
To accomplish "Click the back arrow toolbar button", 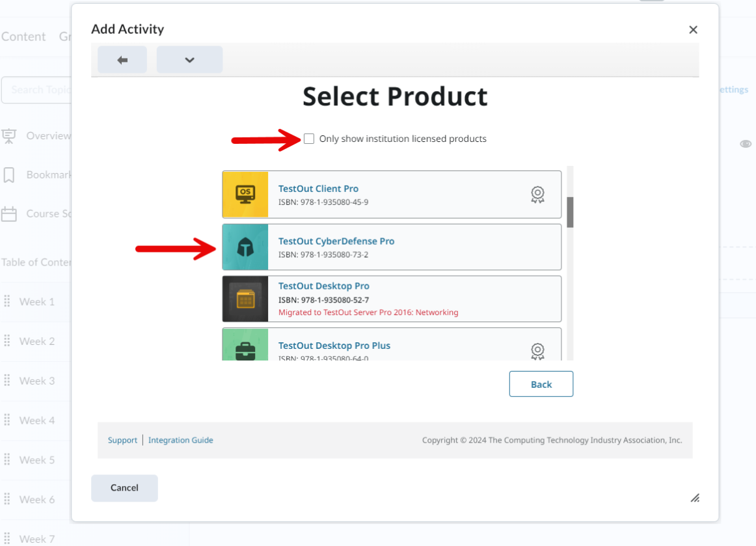I will pyautogui.click(x=122, y=60).
